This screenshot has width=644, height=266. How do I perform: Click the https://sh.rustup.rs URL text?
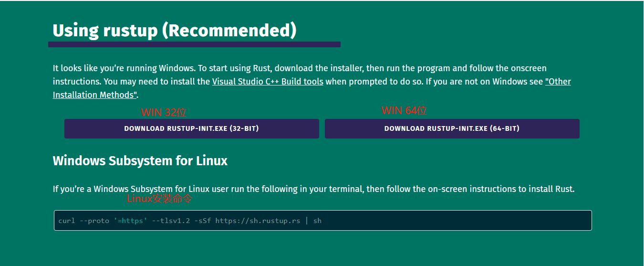coord(258,221)
